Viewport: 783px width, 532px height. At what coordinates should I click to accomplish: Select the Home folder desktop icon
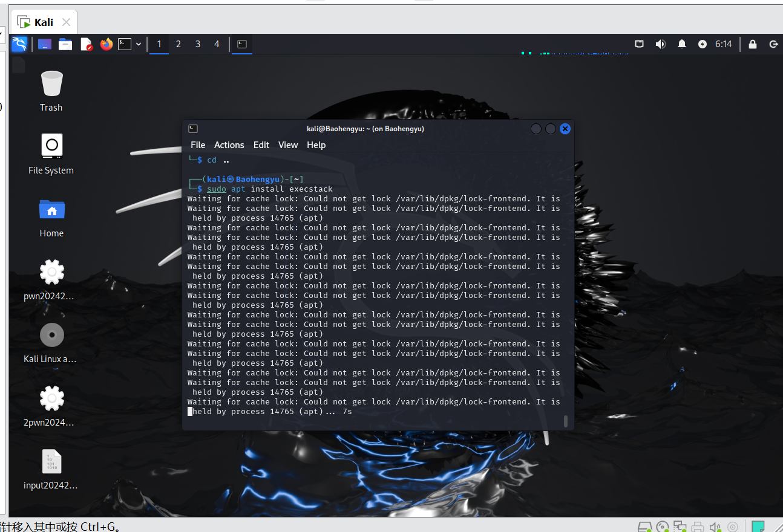coord(51,218)
